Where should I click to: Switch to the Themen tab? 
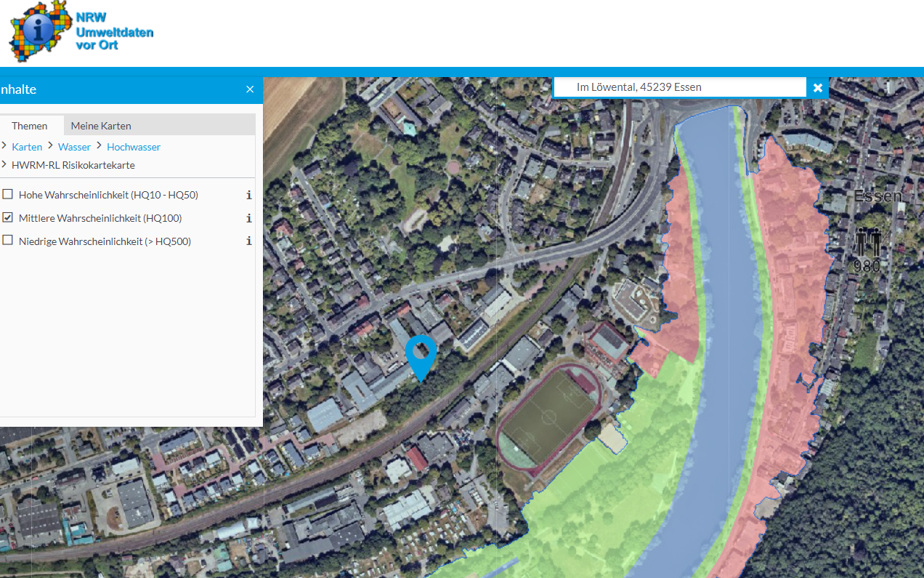coord(30,126)
